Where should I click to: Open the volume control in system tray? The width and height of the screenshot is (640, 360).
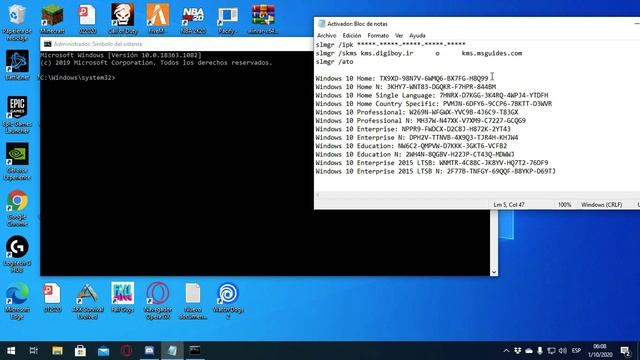pyautogui.click(x=563, y=351)
